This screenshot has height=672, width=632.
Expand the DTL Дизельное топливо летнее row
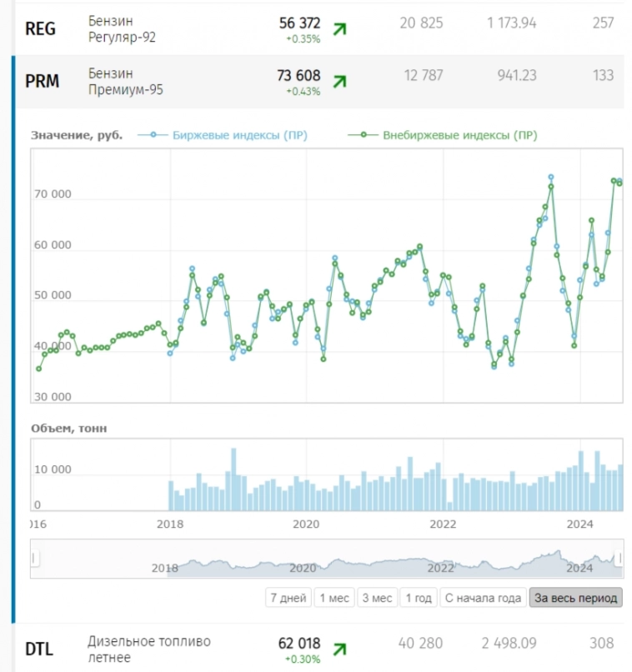point(148,649)
